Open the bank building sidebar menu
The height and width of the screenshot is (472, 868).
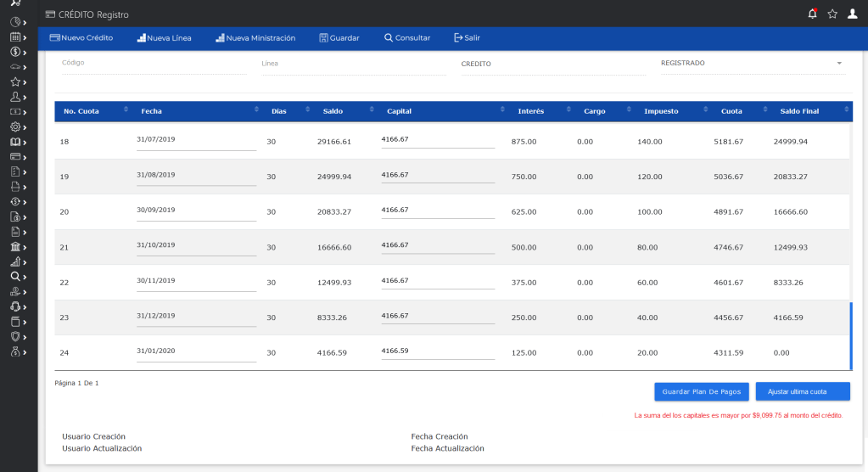[15, 246]
